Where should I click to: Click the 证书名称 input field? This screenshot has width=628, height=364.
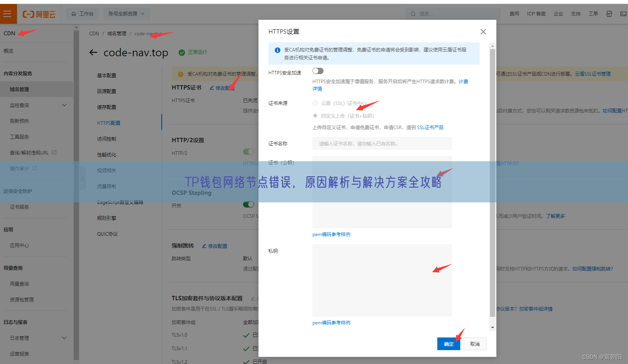click(382, 143)
